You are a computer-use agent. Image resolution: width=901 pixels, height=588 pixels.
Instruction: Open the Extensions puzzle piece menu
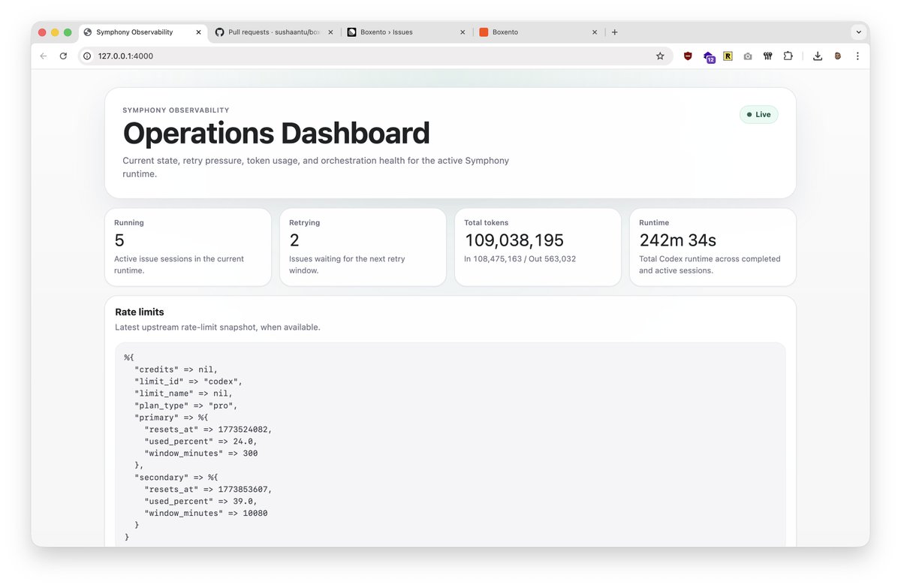(x=788, y=56)
